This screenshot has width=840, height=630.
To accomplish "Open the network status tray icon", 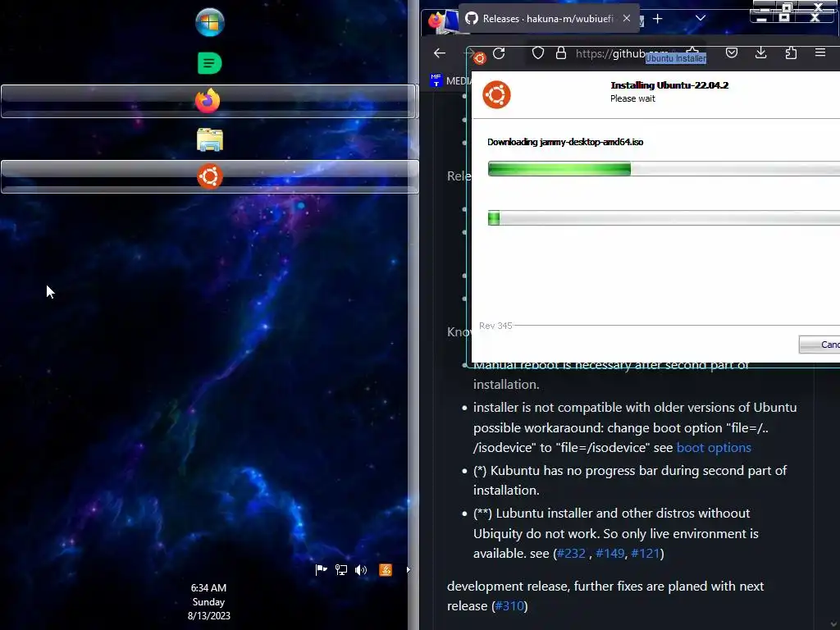I will coord(340,569).
